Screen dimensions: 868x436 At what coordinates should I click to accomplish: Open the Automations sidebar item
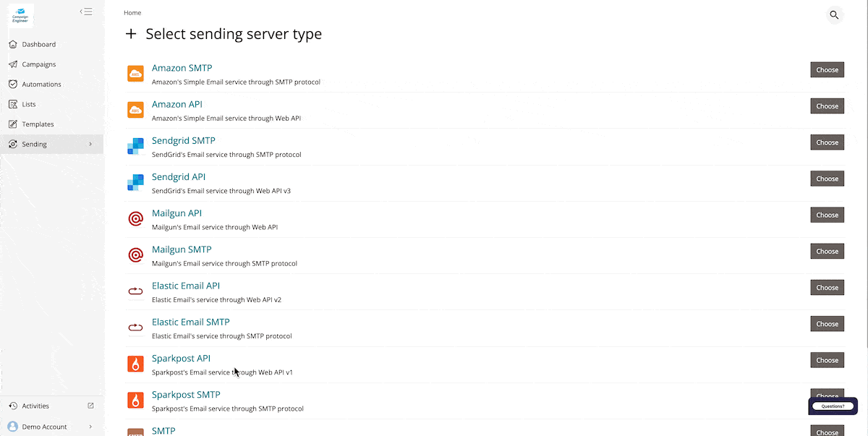click(x=41, y=85)
